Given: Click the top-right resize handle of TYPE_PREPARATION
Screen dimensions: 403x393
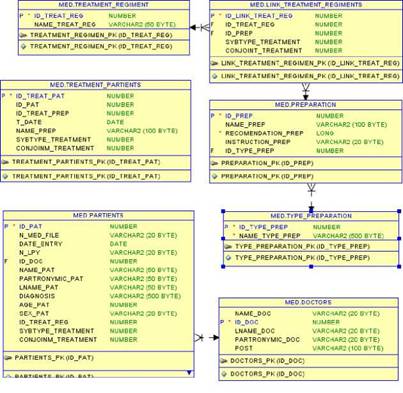Looking at the screenshot, I should 399,211.
